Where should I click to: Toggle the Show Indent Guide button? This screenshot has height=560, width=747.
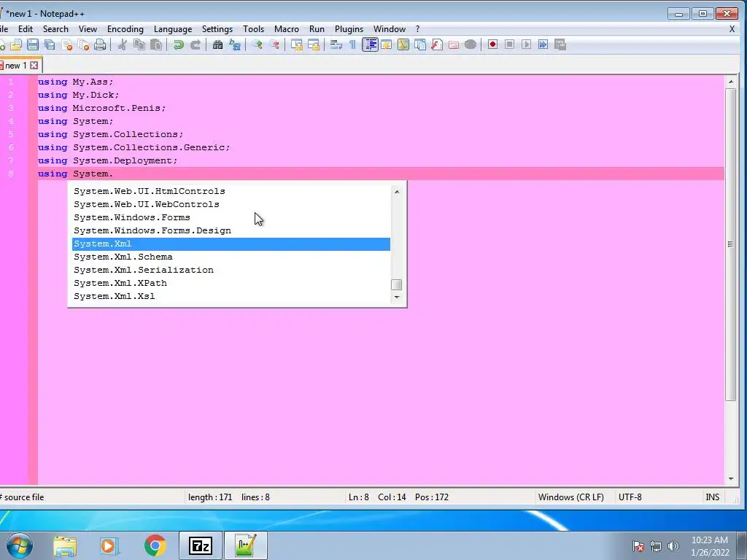(x=370, y=44)
